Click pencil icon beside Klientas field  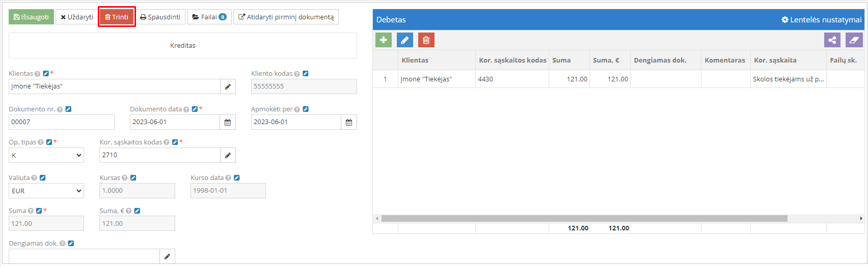point(228,86)
